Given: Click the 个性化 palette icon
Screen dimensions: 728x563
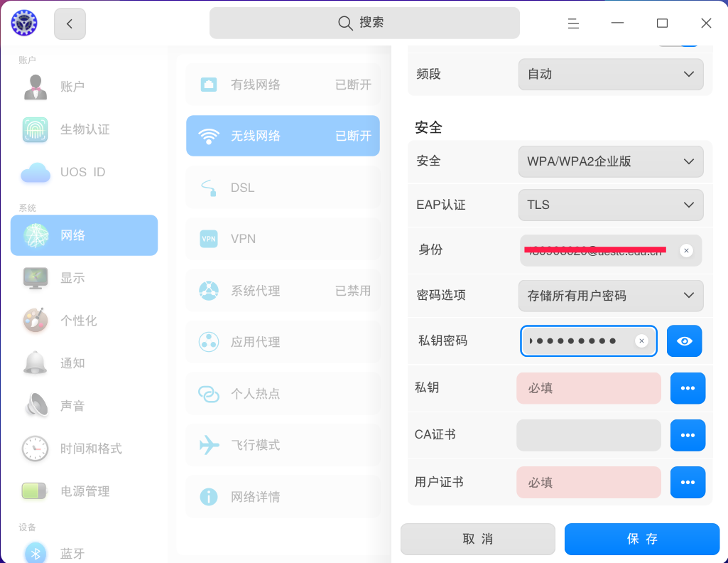Looking at the screenshot, I should tap(36, 320).
